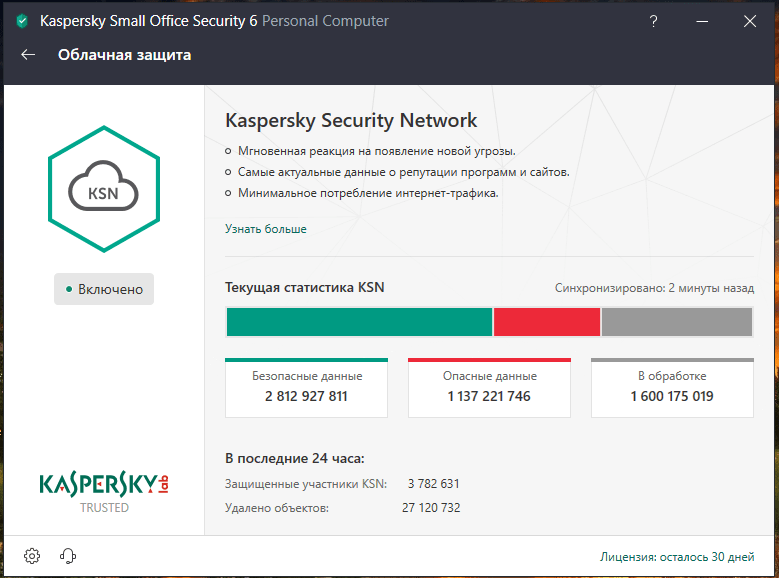Click the Kaspersky shield icon in title bar

point(22,21)
